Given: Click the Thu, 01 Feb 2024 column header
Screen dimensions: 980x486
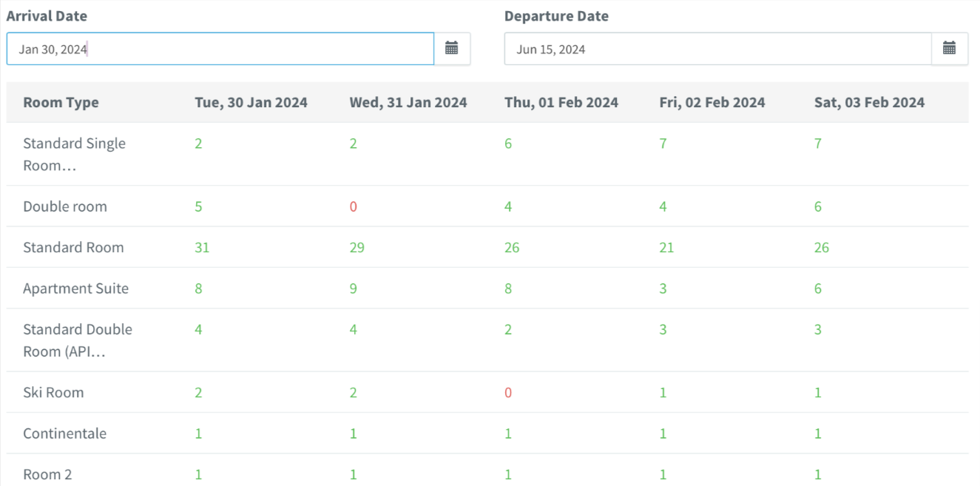Looking at the screenshot, I should [561, 103].
